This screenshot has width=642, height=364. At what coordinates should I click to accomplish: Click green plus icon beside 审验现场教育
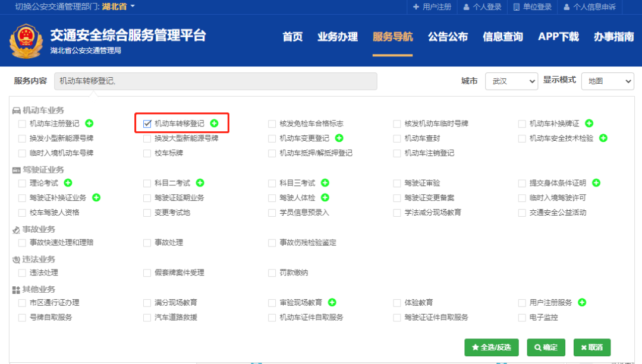pos(332,302)
